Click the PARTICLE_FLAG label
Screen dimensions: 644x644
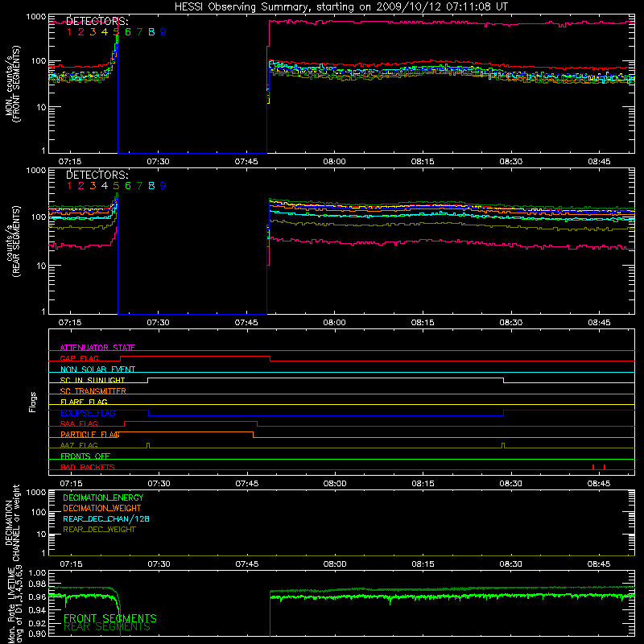(x=90, y=434)
